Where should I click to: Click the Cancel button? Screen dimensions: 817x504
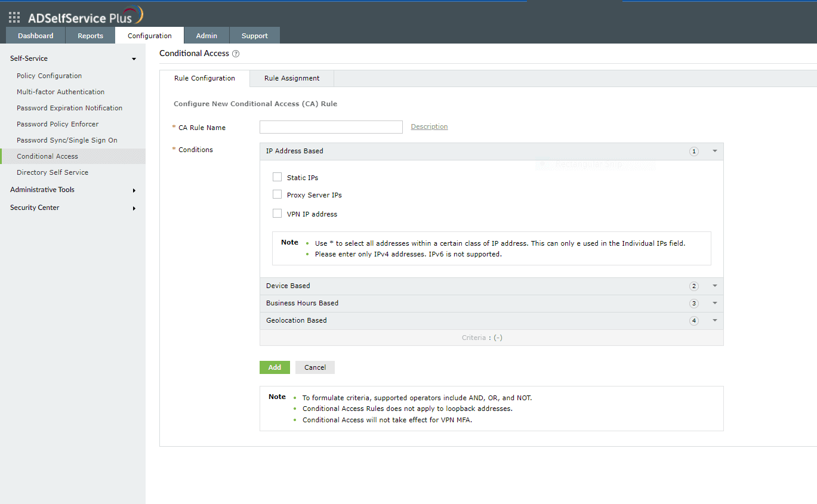tap(315, 367)
